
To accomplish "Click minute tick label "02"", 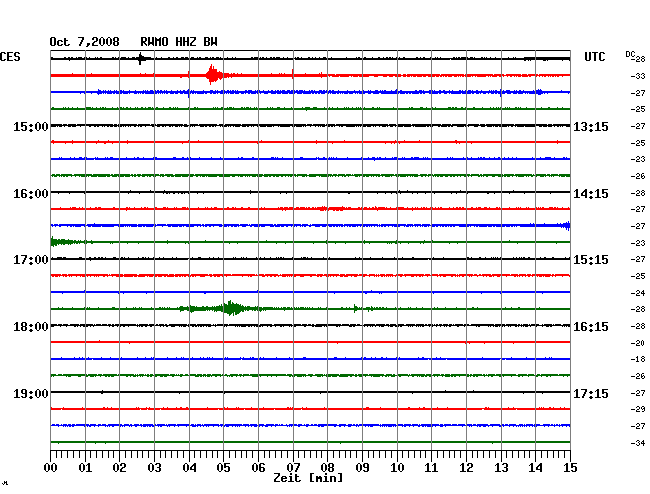I will pyautogui.click(x=119, y=467).
